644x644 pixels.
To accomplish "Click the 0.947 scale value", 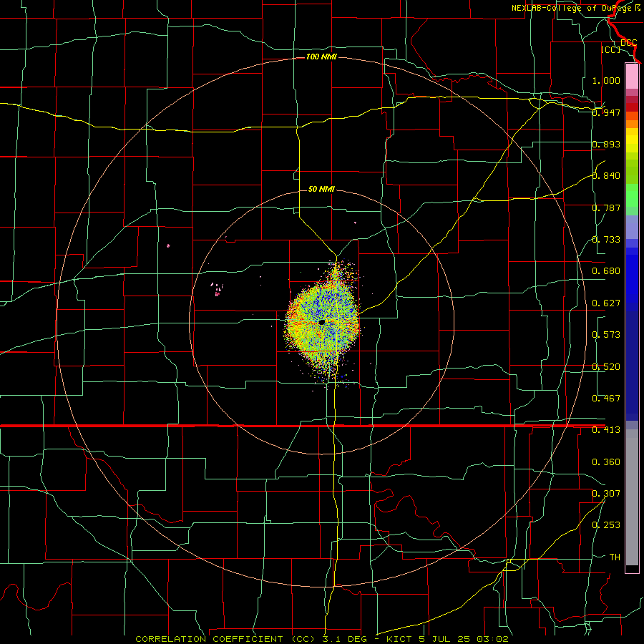I will click(x=606, y=112).
